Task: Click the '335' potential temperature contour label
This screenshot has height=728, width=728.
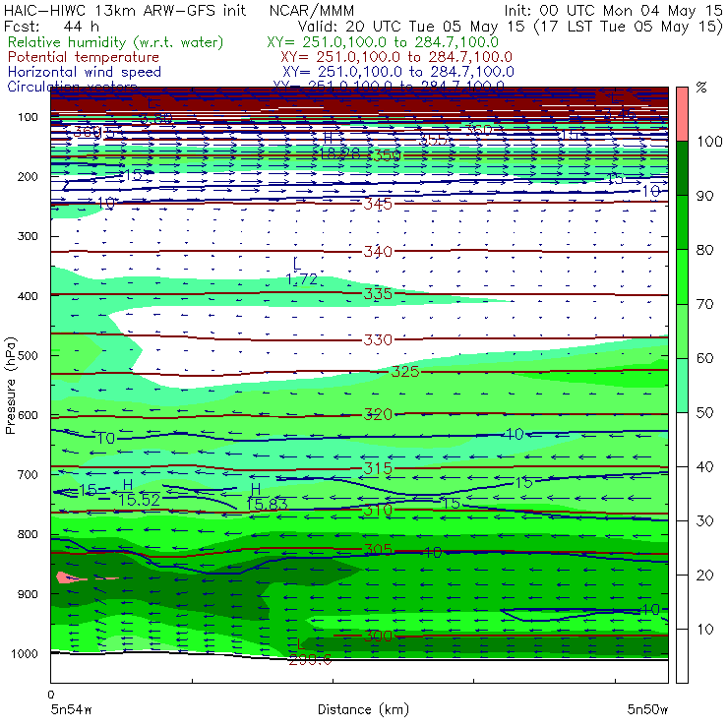Action: point(378,294)
